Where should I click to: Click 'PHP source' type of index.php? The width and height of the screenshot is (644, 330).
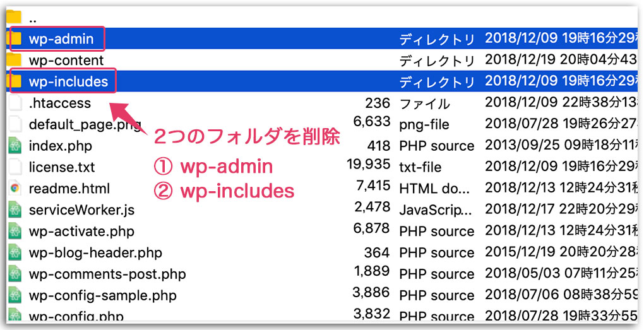[436, 146]
